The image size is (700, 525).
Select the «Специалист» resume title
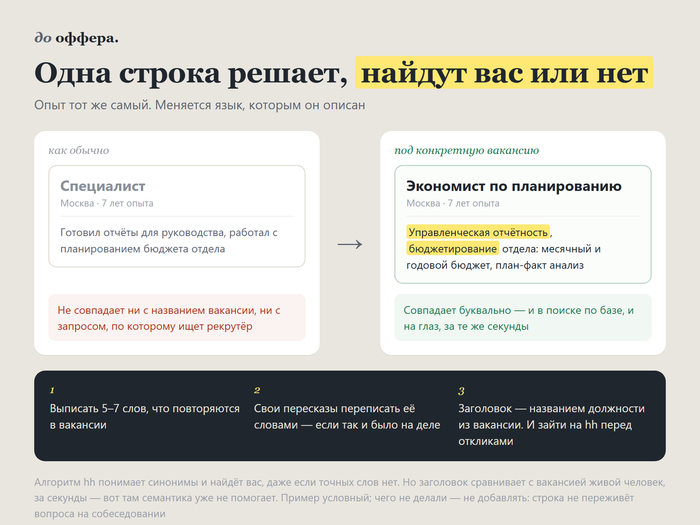pos(103,186)
